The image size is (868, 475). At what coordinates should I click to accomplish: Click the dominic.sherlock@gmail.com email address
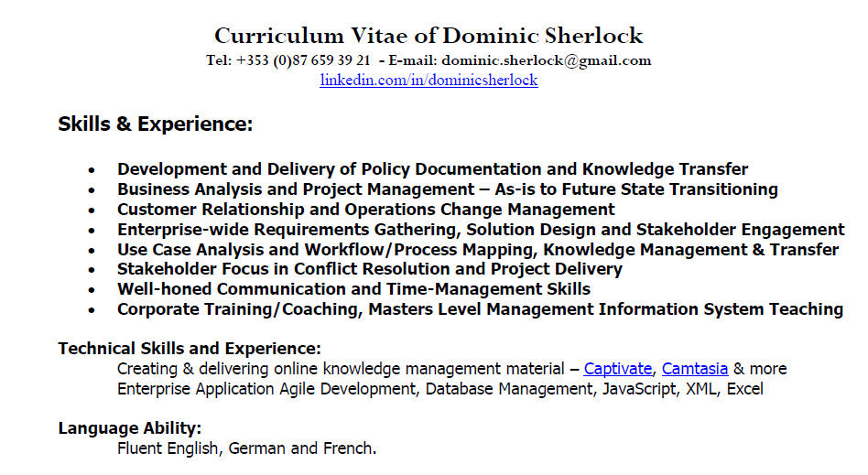coord(546,60)
